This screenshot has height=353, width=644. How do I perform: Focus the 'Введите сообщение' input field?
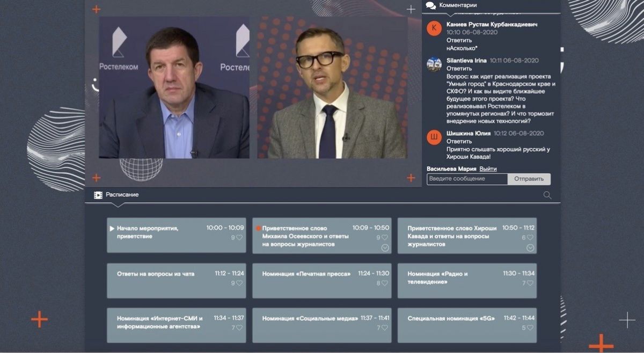[467, 179]
